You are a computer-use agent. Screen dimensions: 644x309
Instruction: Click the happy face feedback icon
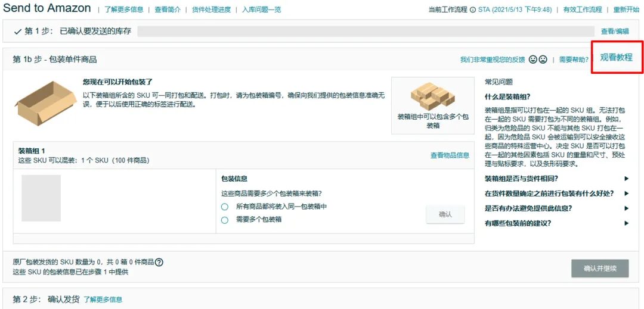(x=533, y=60)
